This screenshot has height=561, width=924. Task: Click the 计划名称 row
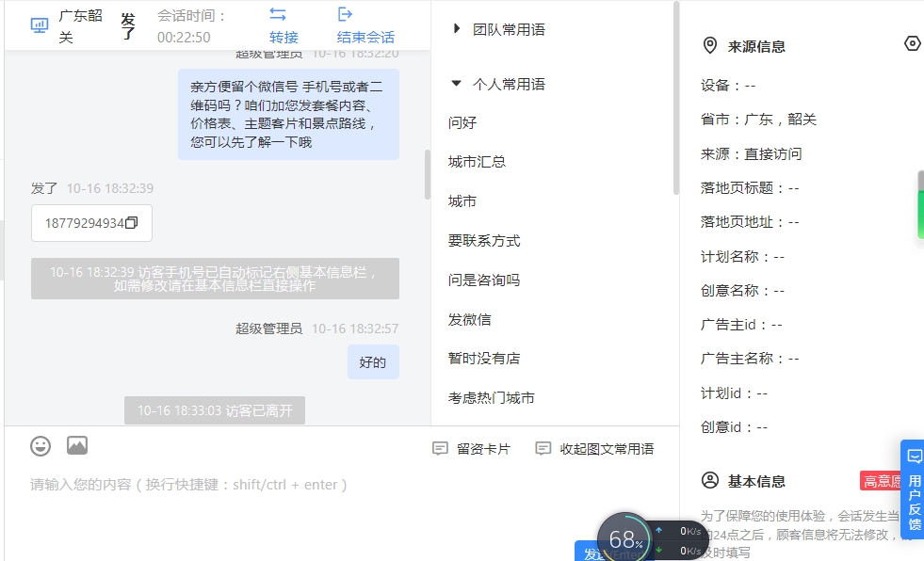coord(742,257)
